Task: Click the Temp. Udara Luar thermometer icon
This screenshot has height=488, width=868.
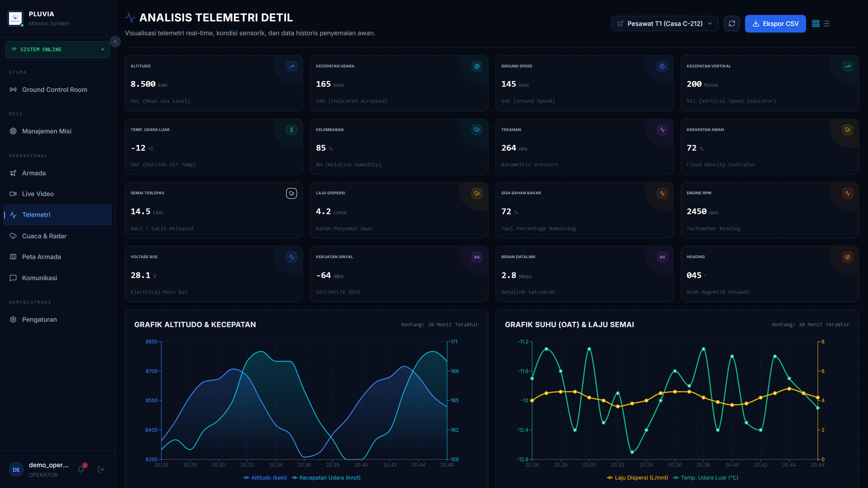Action: coord(291,130)
